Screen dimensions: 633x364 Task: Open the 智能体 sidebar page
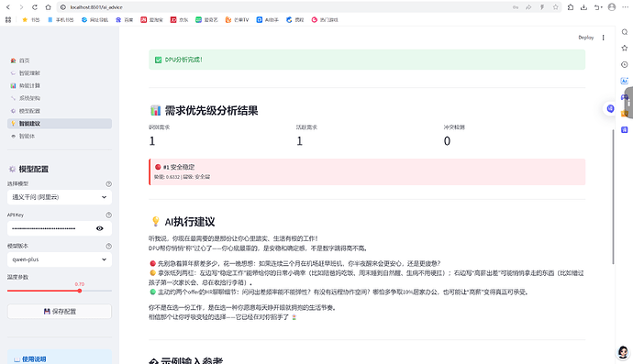[x=60, y=137]
